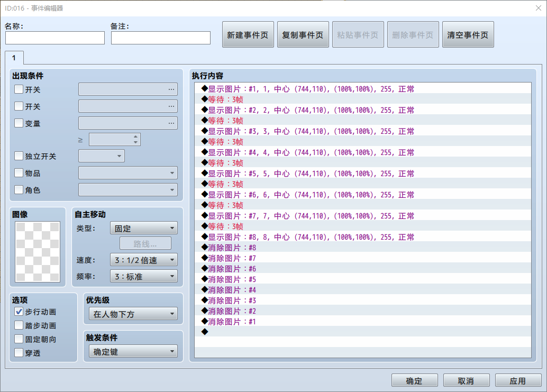Click the 路线... route button
This screenshot has height=392, width=547.
(x=145, y=243)
